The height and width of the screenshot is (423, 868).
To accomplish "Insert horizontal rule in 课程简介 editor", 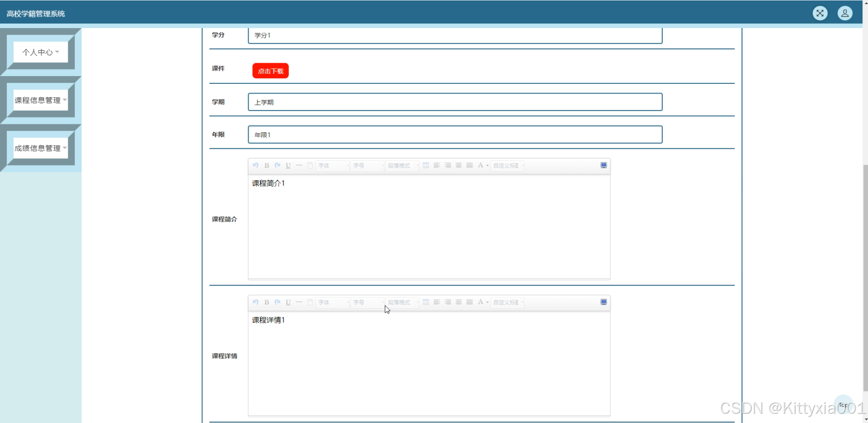I will 299,165.
